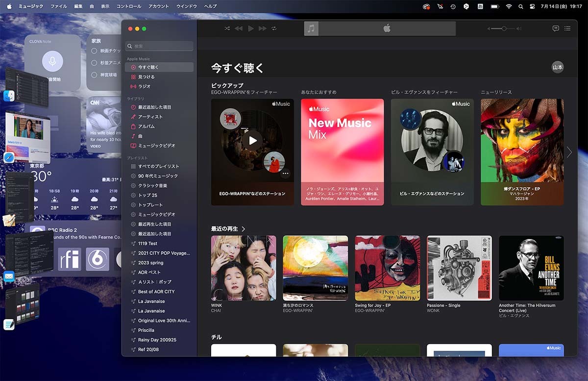This screenshot has width=588, height=381.
Task: Open the ビル・エヴァンス station card
Action: (432, 152)
